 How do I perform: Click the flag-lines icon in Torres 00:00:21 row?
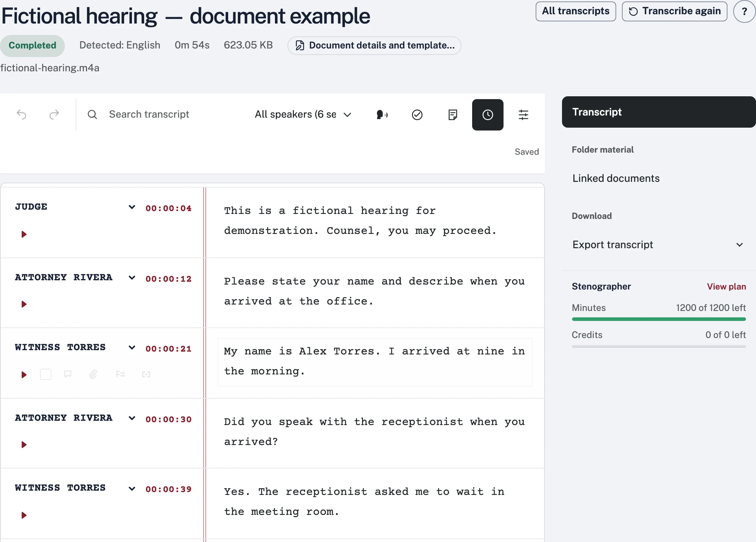pyautogui.click(x=120, y=374)
